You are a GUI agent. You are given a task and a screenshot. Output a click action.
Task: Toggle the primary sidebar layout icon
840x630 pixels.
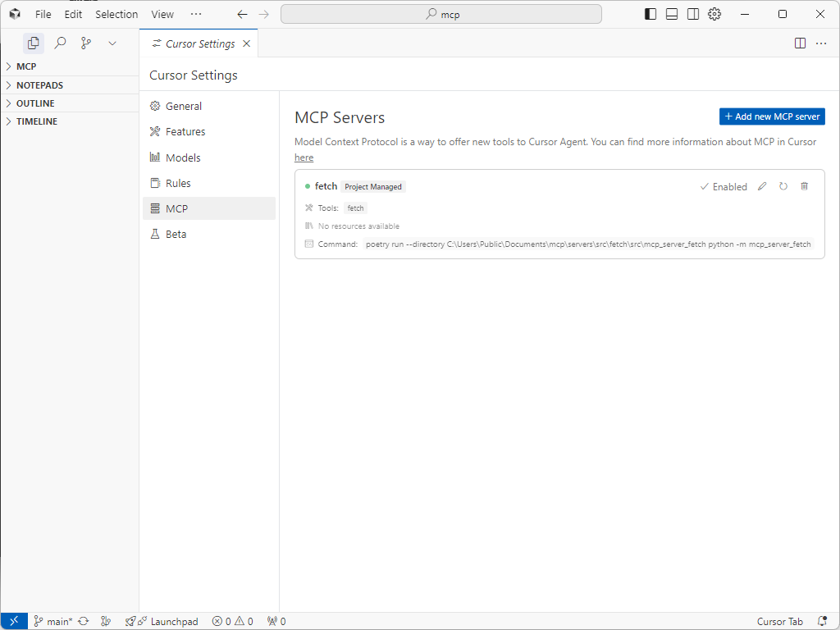click(x=651, y=15)
